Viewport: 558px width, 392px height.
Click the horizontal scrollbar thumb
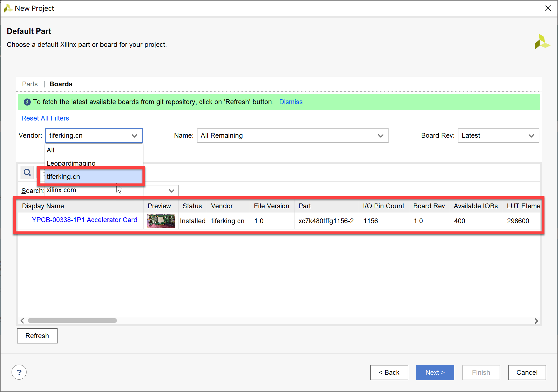[x=72, y=321]
